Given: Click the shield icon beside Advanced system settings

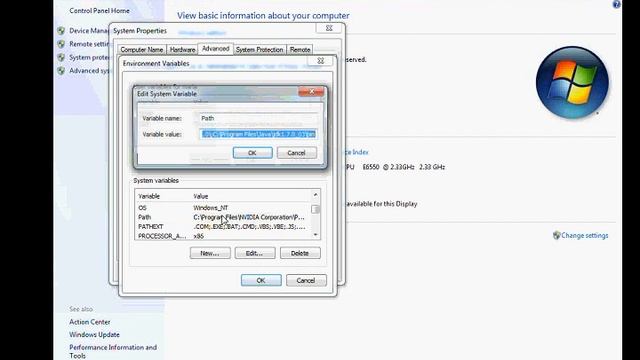Looking at the screenshot, I should tap(61, 71).
